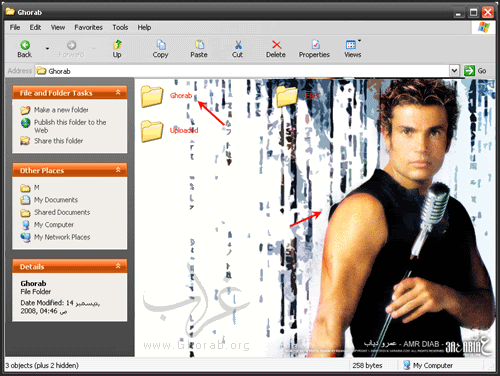
Task: Collapse the Other Places panel
Action: (118, 170)
